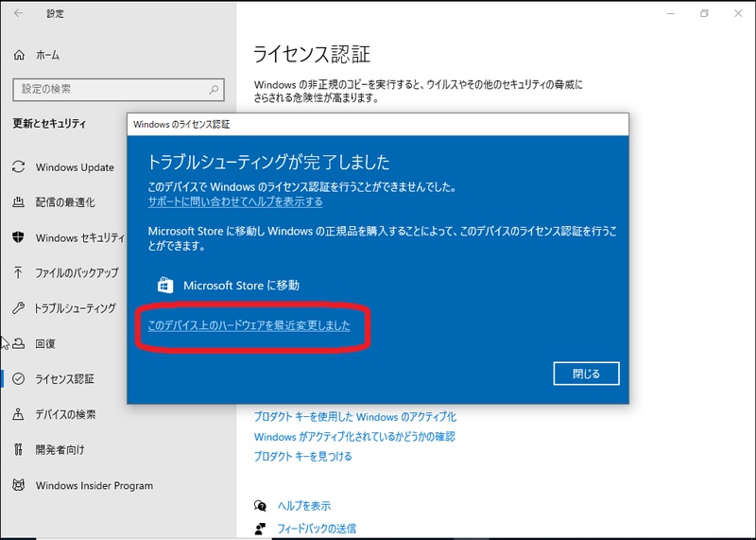Open プロダクト キーを見つける link

302,456
